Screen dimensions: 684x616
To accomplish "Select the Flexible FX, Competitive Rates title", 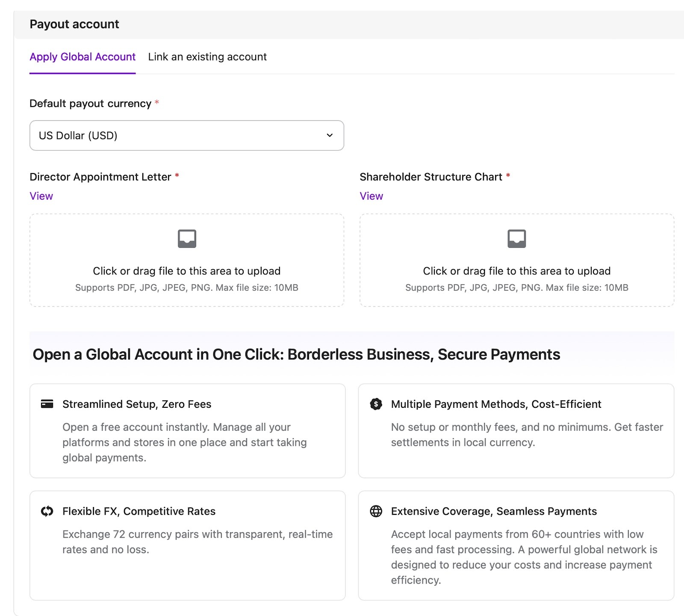I will [139, 511].
